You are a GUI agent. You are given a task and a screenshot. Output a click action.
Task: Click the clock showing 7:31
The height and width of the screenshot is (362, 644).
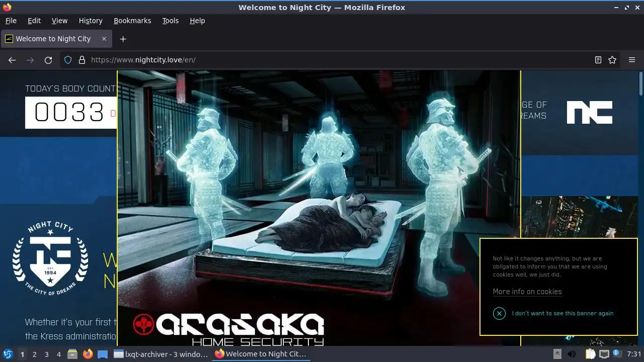(x=634, y=354)
